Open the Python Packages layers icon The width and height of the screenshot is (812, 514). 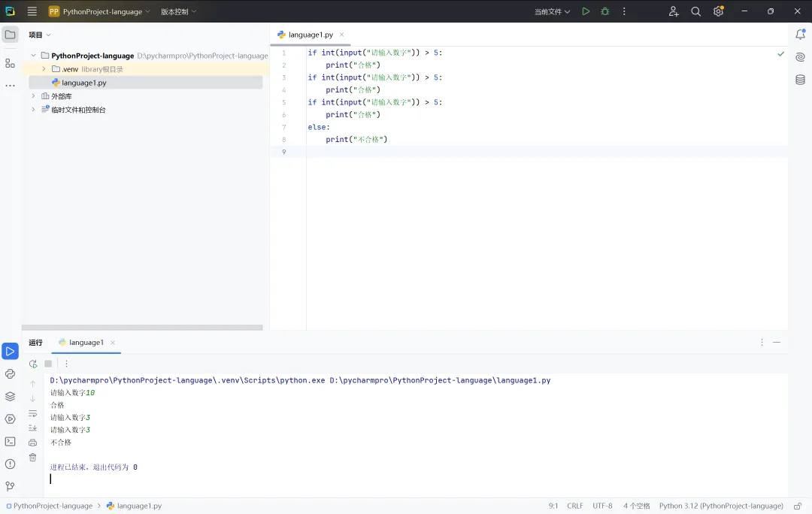pyautogui.click(x=11, y=397)
